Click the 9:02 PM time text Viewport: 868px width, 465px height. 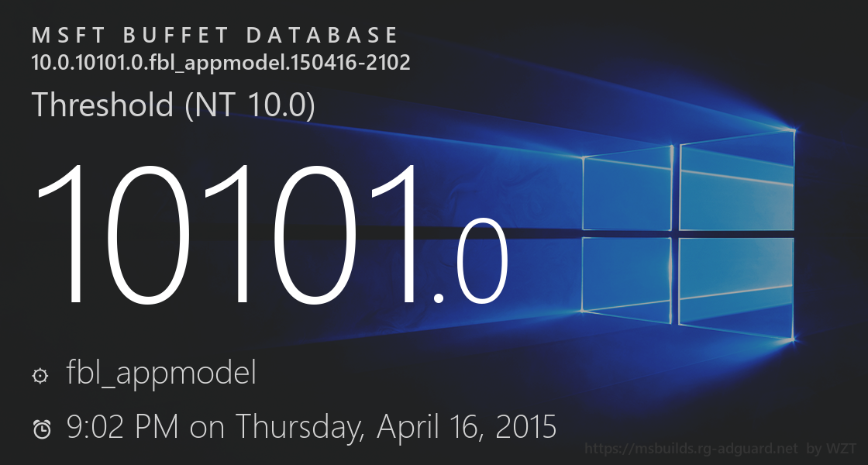(123, 426)
